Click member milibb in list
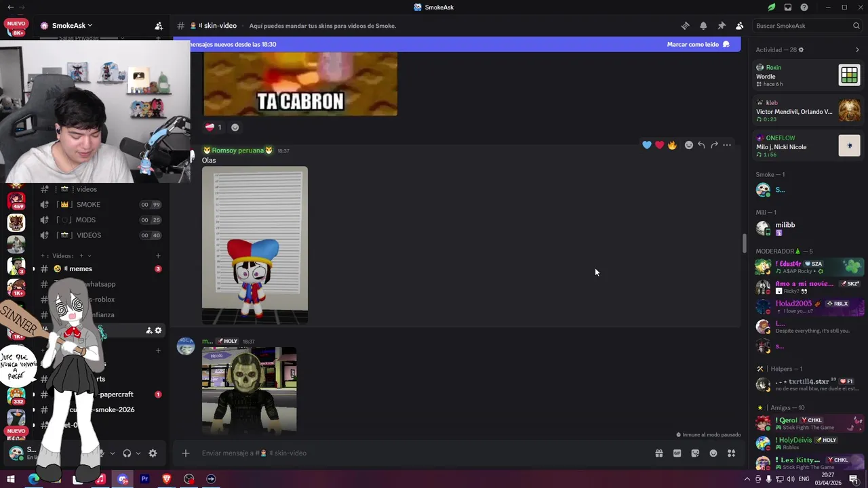868x488 pixels. tap(808, 228)
